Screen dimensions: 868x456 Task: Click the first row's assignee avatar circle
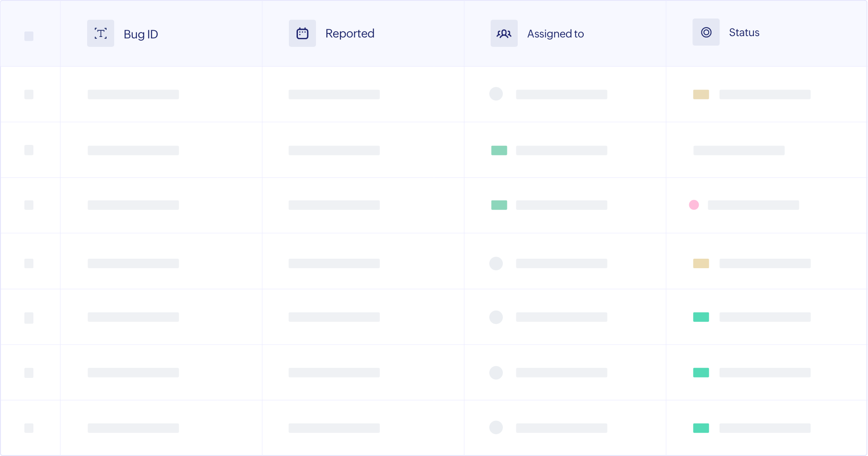coord(496,94)
